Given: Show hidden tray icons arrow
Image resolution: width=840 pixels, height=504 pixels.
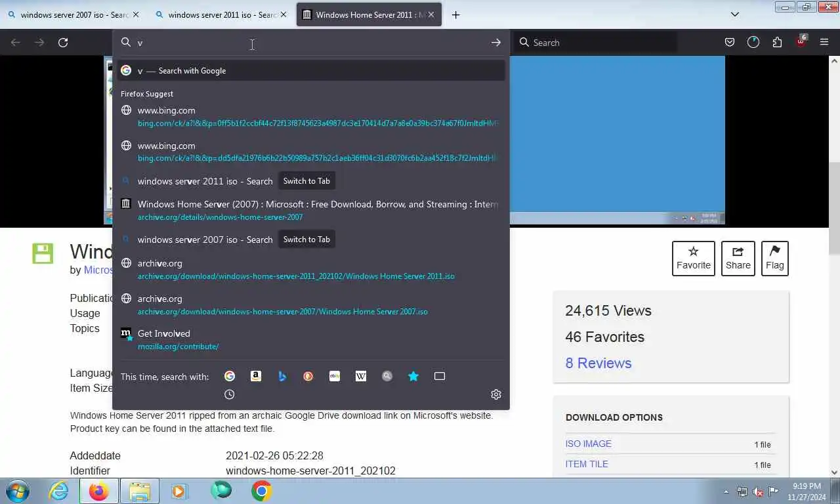Looking at the screenshot, I should [726, 492].
